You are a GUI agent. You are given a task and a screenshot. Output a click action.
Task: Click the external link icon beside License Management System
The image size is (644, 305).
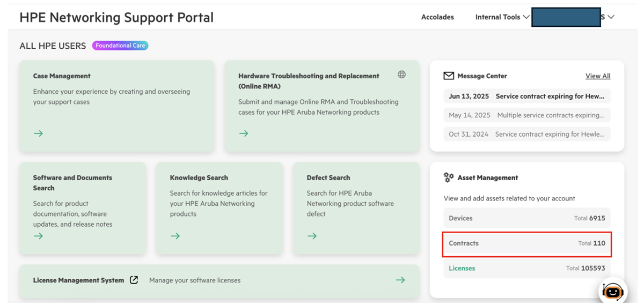coord(134,280)
